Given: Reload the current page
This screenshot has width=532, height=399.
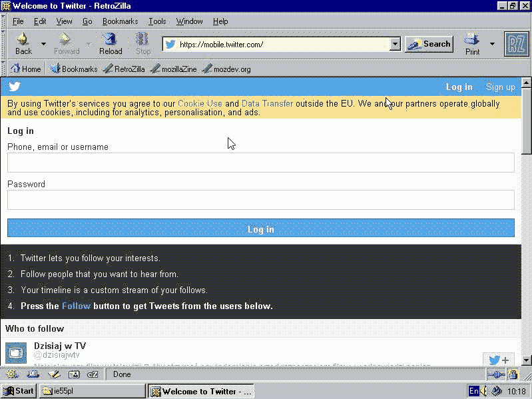Looking at the screenshot, I should point(111,44).
